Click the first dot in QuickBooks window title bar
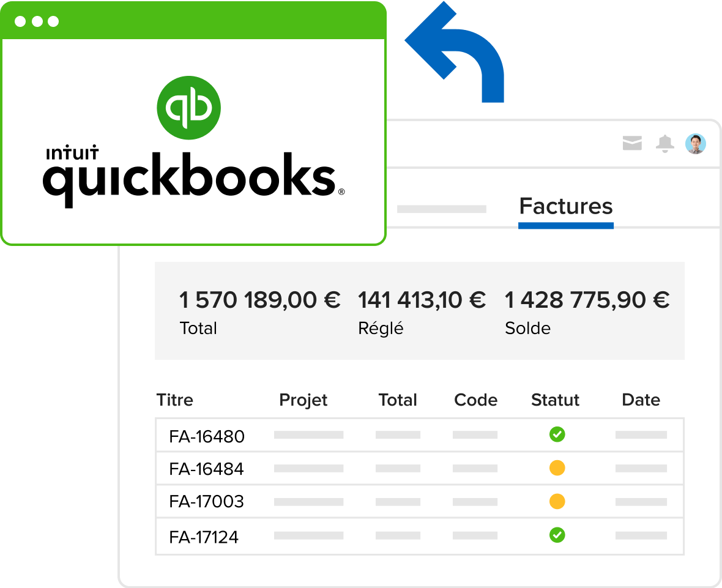Viewport: 722px width, 588px height. [20, 21]
